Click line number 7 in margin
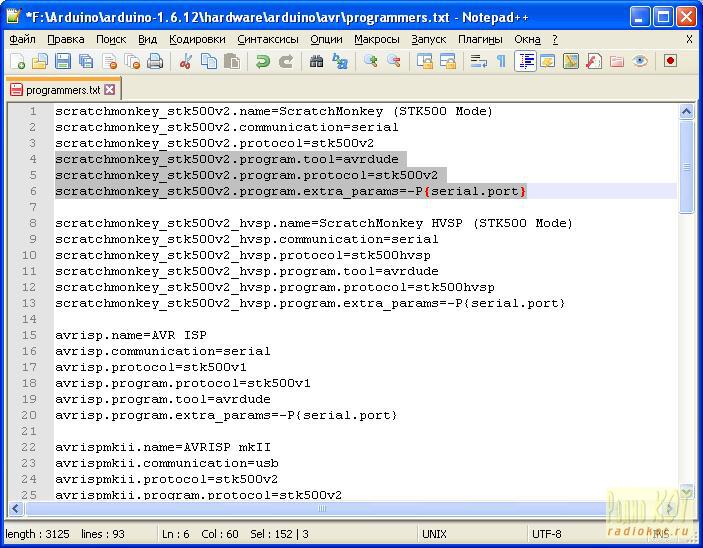 (x=32, y=207)
